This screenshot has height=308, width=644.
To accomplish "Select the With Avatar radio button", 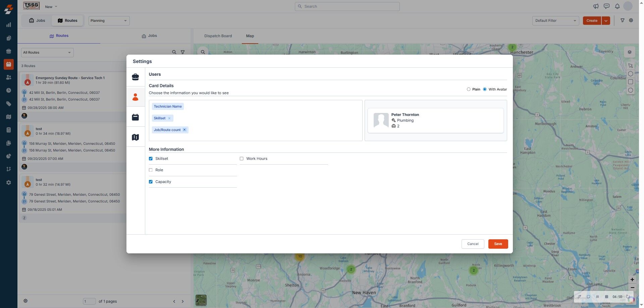I will (485, 89).
